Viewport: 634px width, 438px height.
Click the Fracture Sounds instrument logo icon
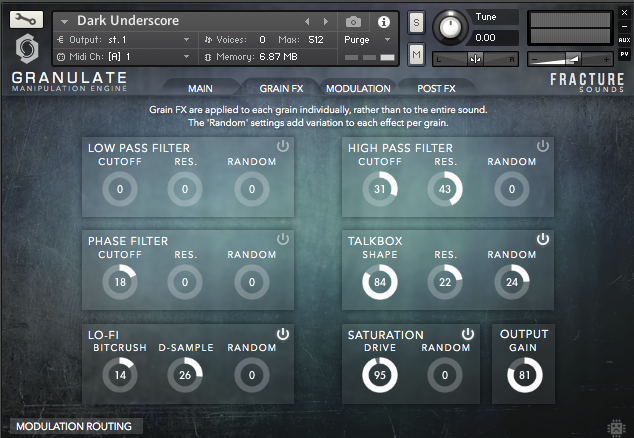26,50
